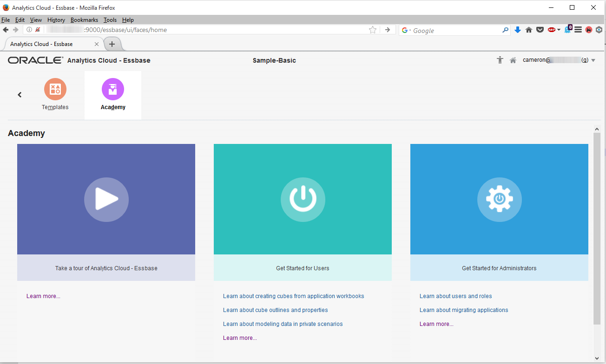Image resolution: width=606 pixels, height=364 pixels.
Task: Open Learn about cube outlines and properties
Action: 276,310
